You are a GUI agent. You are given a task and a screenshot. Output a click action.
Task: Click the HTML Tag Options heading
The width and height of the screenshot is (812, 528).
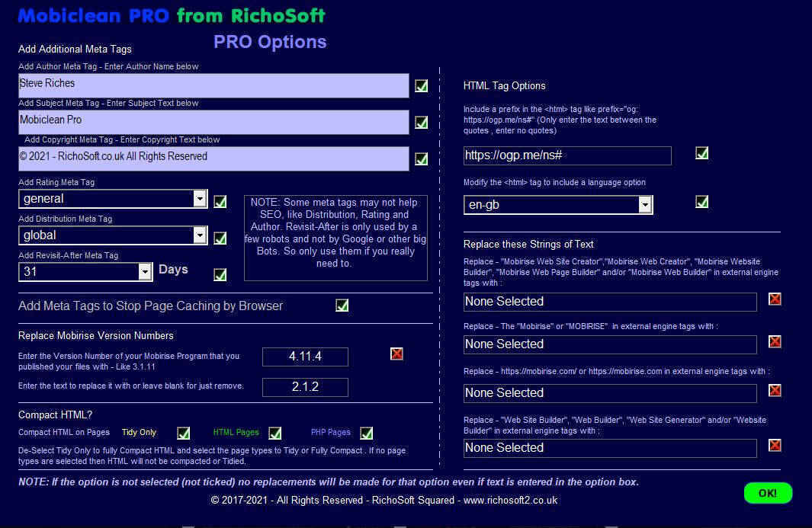(505, 86)
